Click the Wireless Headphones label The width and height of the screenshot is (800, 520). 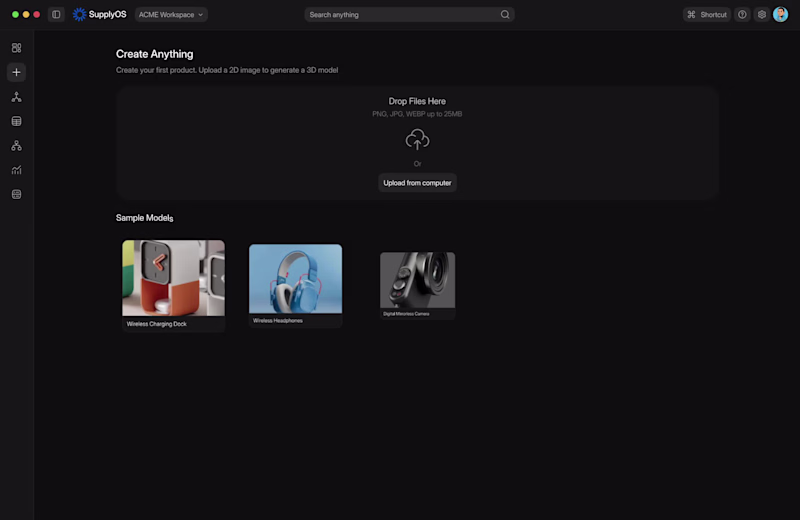tap(278, 320)
